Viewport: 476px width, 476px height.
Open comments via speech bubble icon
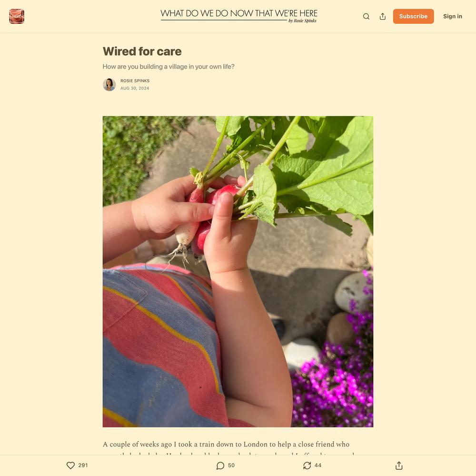tap(220, 466)
